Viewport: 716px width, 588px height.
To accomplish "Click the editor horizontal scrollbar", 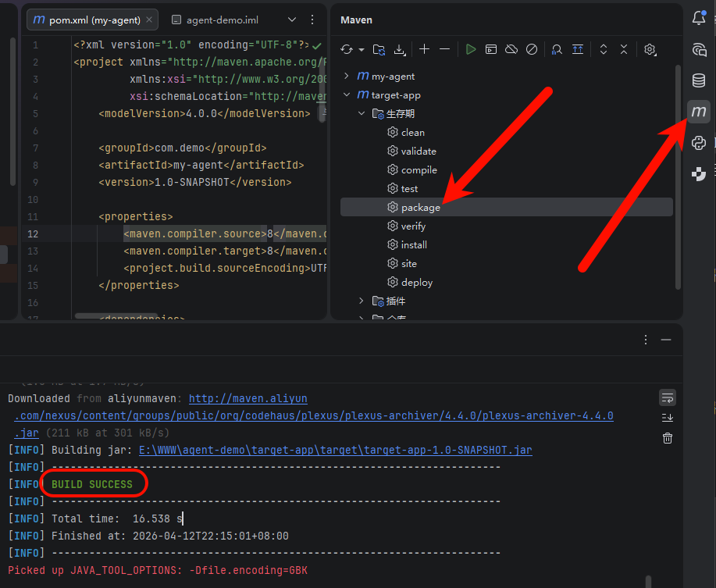I will tap(116, 316).
